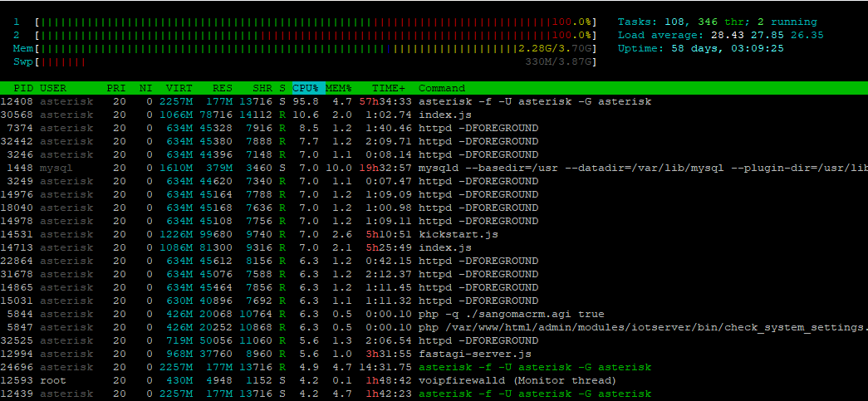Screen dimensions: 868x401
Task: Click the Command column header
Action: pyautogui.click(x=442, y=88)
